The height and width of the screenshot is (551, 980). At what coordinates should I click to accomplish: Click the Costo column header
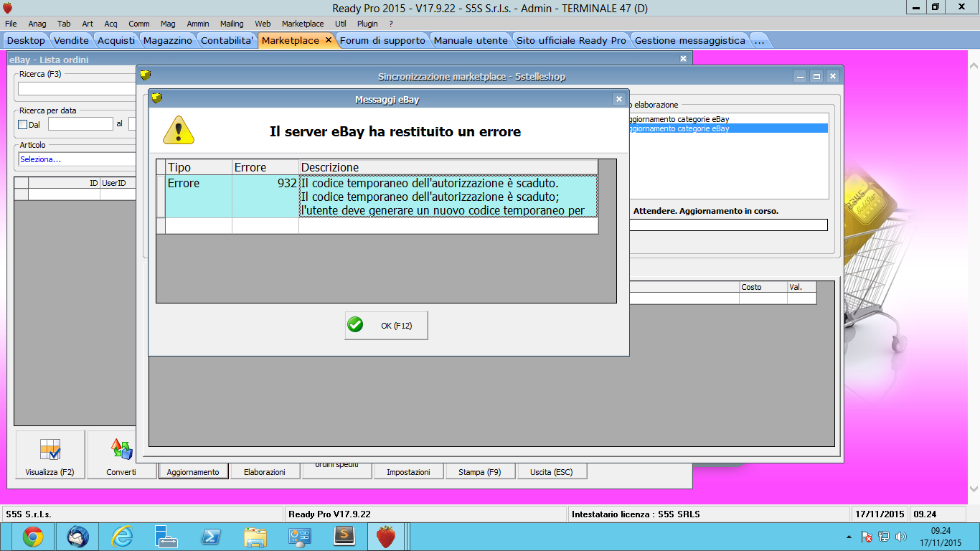763,287
